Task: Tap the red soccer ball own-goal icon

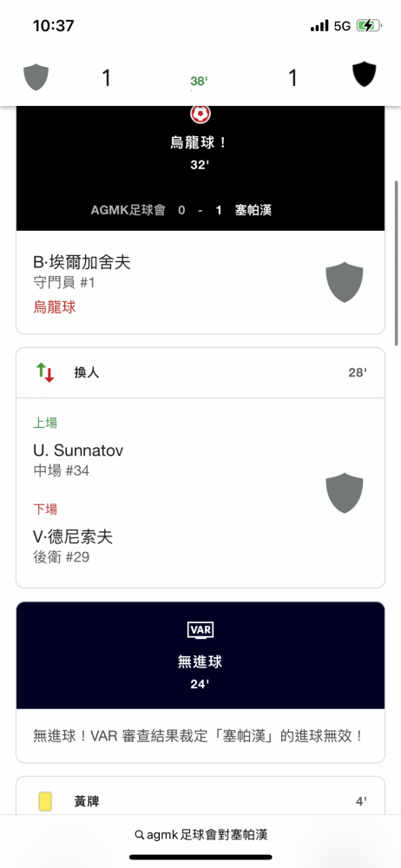Action: point(200,114)
